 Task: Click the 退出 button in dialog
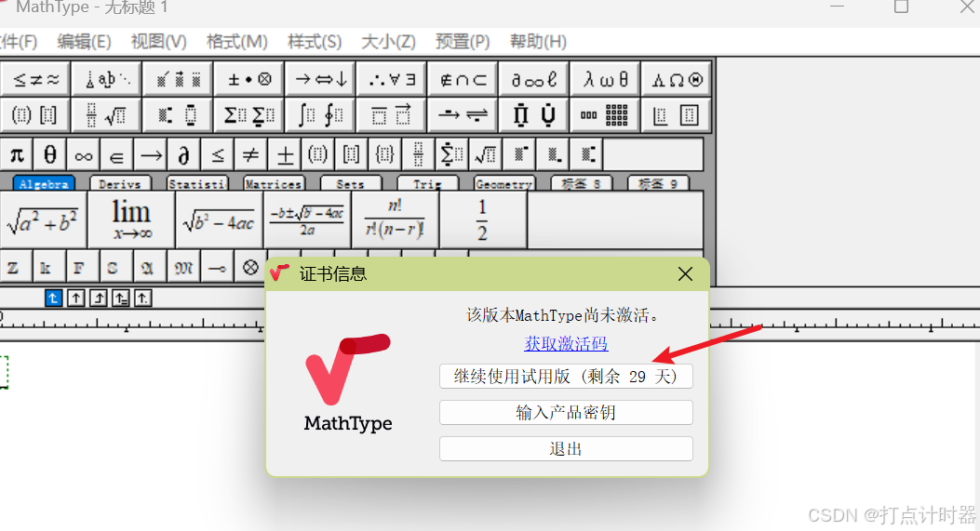[566, 448]
